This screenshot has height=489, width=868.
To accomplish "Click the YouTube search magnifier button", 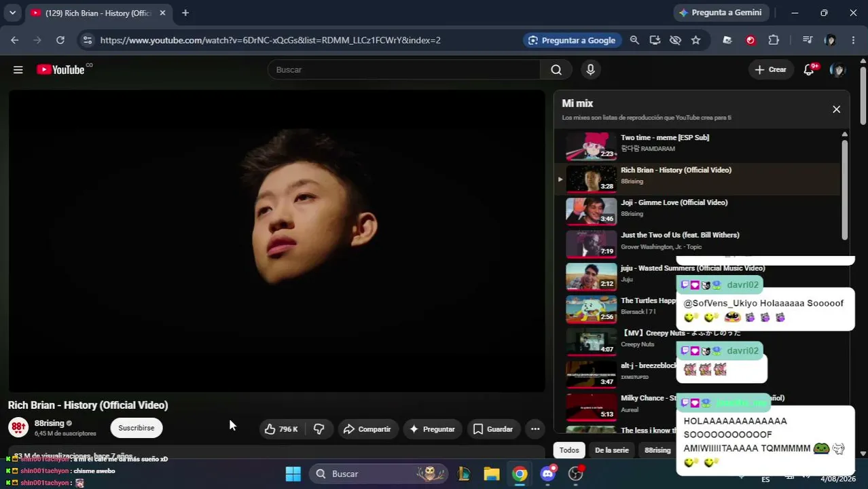I will coord(556,69).
